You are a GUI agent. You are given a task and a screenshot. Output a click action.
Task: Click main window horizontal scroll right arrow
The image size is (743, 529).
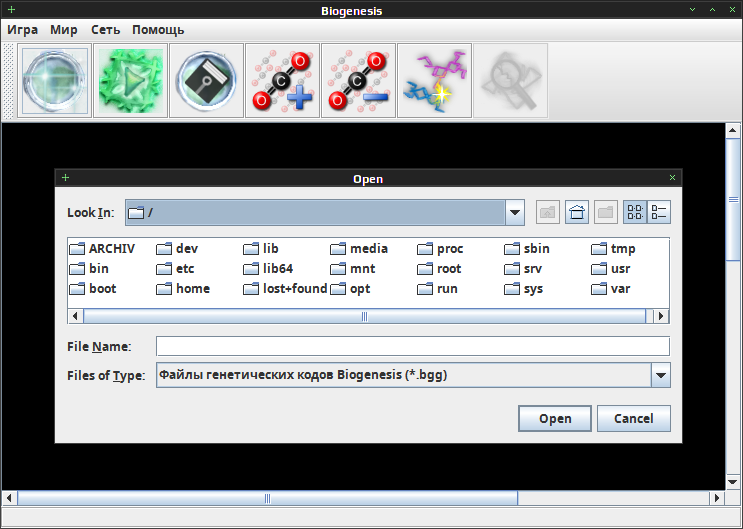click(x=717, y=498)
